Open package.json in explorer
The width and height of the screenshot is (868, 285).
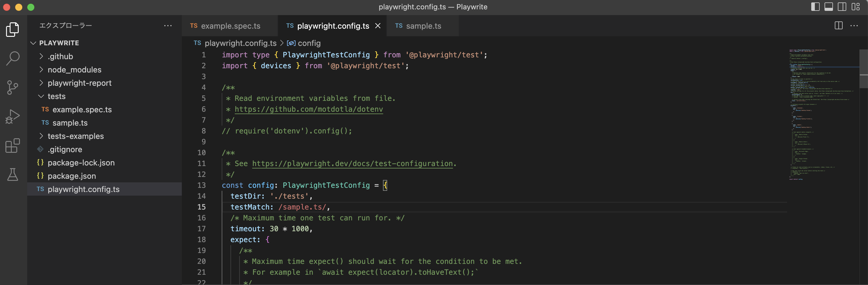click(104, 176)
